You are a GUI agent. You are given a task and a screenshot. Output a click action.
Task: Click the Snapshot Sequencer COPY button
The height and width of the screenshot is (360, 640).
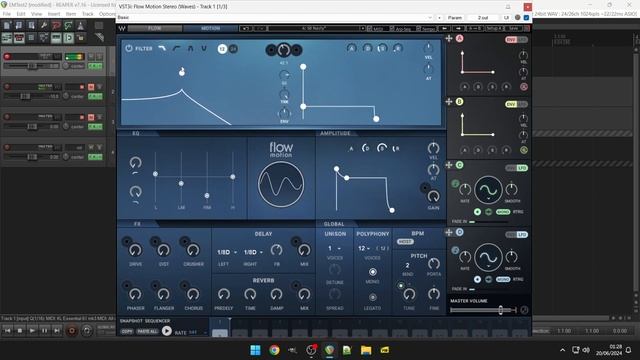point(127,331)
